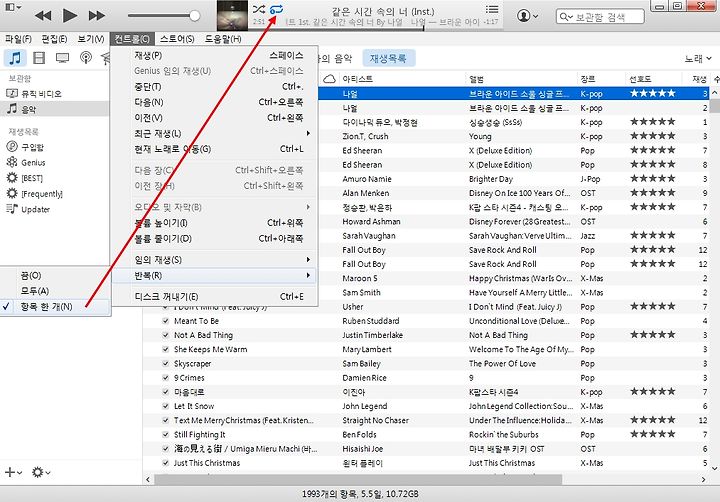Viewport: 720px width, 502px height.
Task: Expand the 임의 재생(S) submenu
Action: (x=214, y=260)
